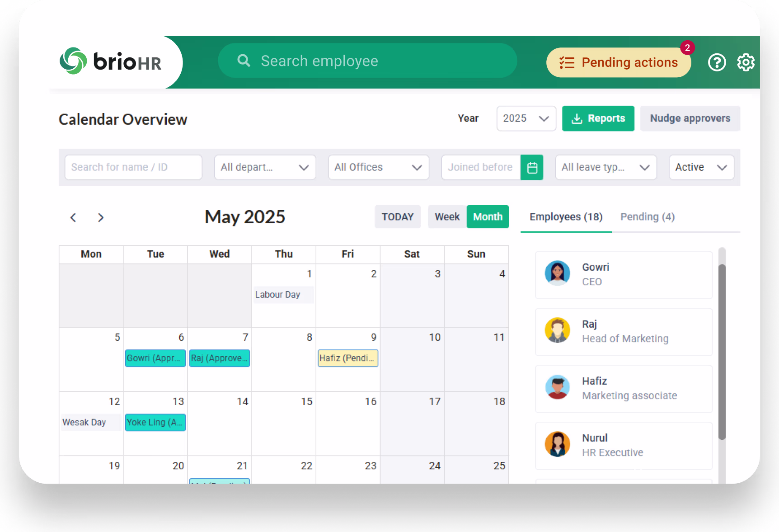Click Hafiz's avatar picture
The height and width of the screenshot is (532, 779).
point(557,387)
